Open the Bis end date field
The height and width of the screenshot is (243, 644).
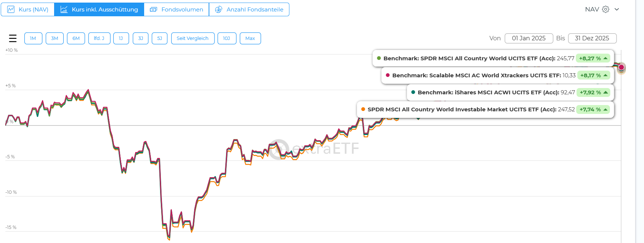(x=592, y=38)
